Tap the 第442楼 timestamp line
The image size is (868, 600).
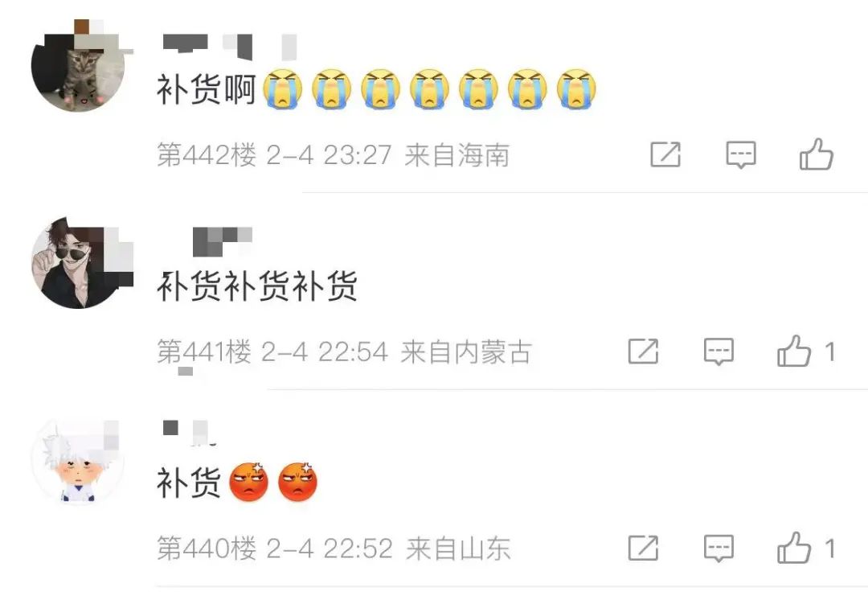coord(333,155)
